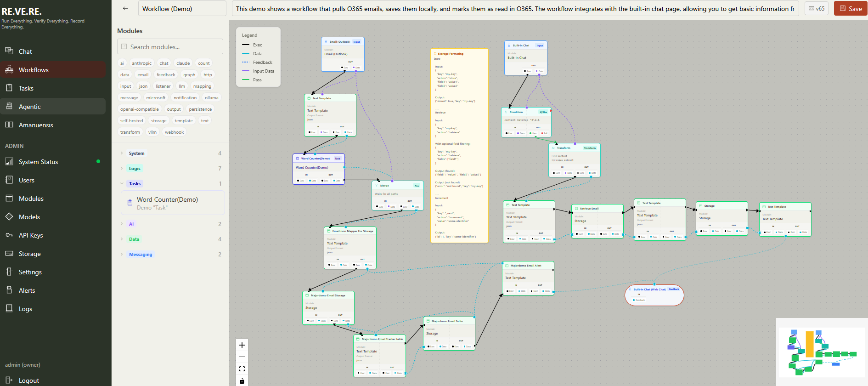Click the Logs document icon
The image size is (868, 386).
9,308
